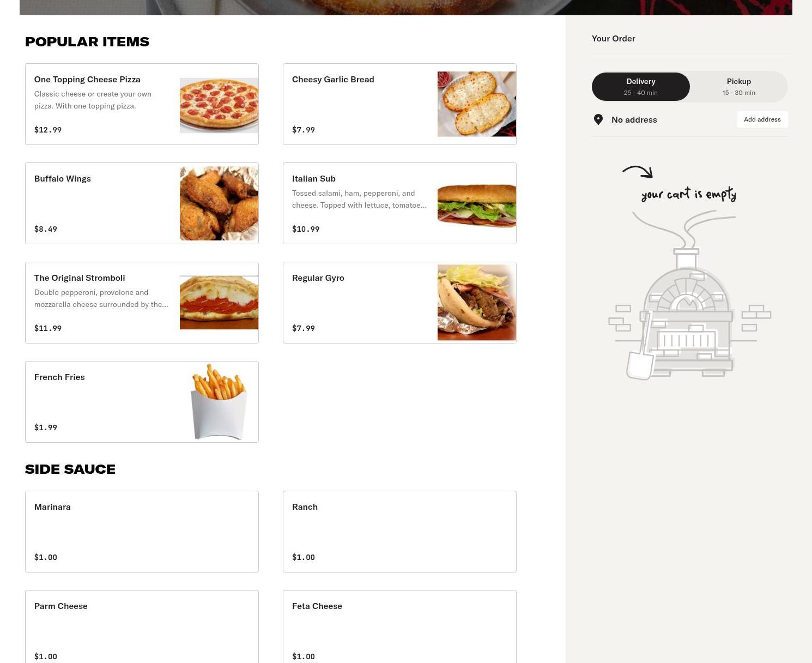The height and width of the screenshot is (663, 812).
Task: Select the Delivery option toggle
Action: click(641, 87)
